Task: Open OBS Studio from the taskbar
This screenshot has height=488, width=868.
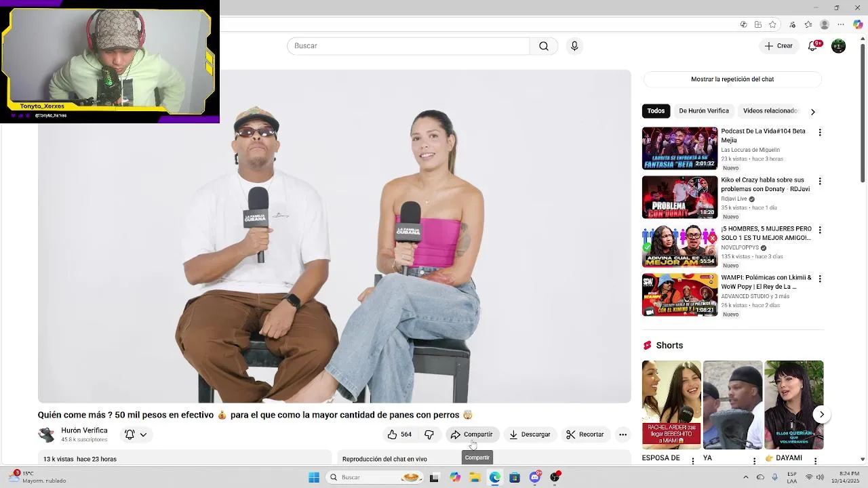Action: point(555,477)
